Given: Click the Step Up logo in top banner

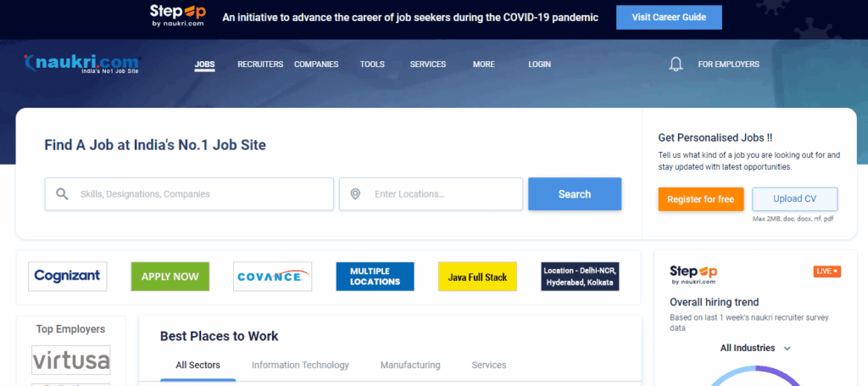Looking at the screenshot, I should click(177, 16).
